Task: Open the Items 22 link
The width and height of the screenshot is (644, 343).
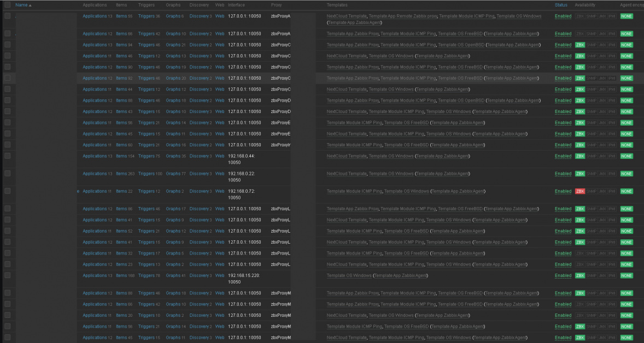Action: pyautogui.click(x=124, y=191)
